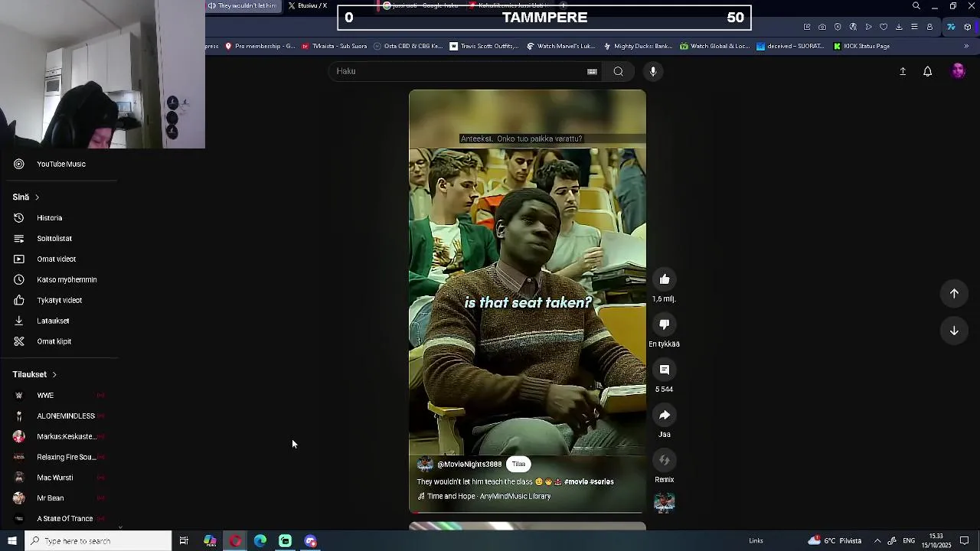Go to previous short with up arrow
The image size is (980, 551).
[x=954, y=293]
